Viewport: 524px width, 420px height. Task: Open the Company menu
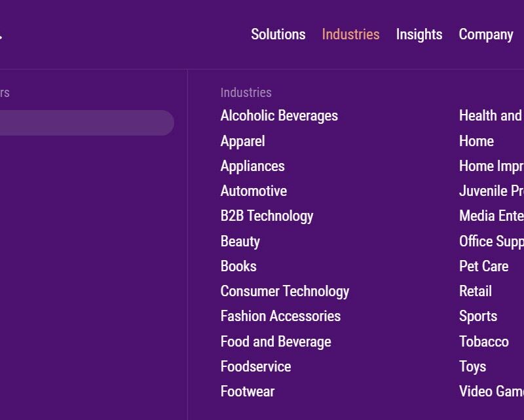point(486,35)
